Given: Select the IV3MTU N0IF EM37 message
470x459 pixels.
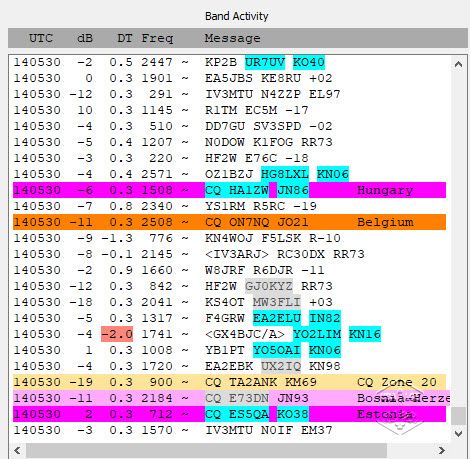Looking at the screenshot, I should 269,430.
